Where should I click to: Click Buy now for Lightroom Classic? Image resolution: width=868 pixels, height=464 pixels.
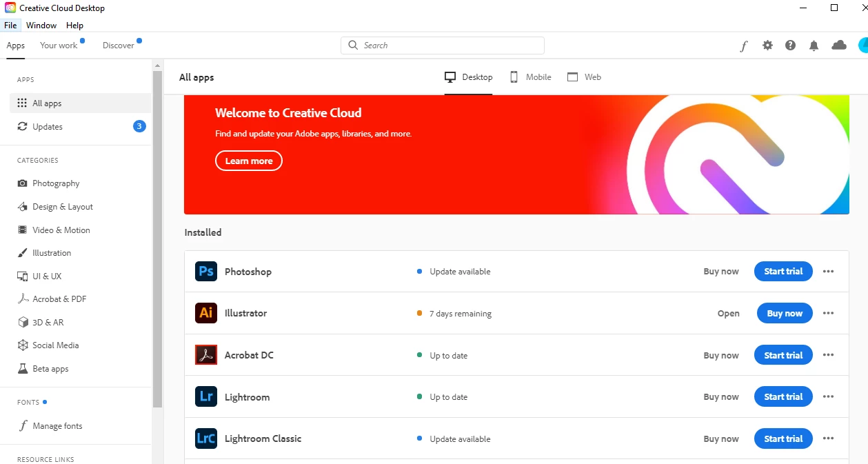pos(721,439)
